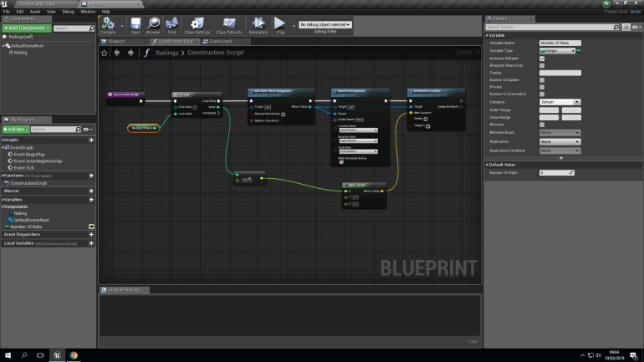Navigate forward in graph history
The width and height of the screenshot is (644, 362).
pyautogui.click(x=130, y=53)
